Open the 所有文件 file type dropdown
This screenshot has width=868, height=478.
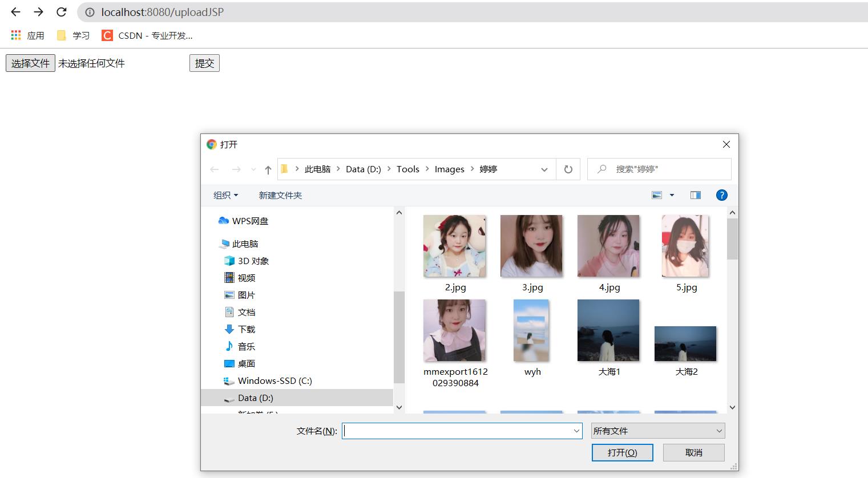[x=658, y=431]
